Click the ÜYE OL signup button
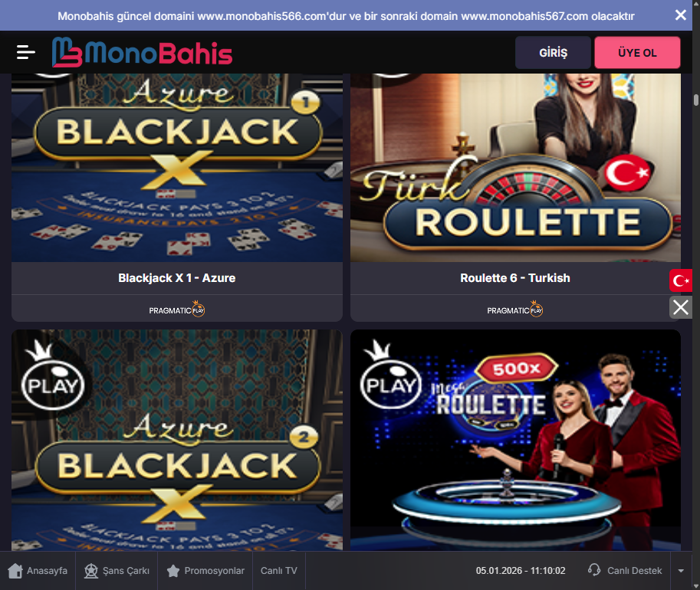The width and height of the screenshot is (700, 590). (x=637, y=53)
